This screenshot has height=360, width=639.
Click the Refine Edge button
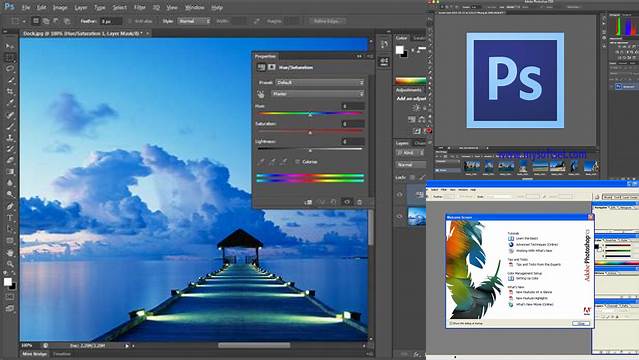point(327,21)
